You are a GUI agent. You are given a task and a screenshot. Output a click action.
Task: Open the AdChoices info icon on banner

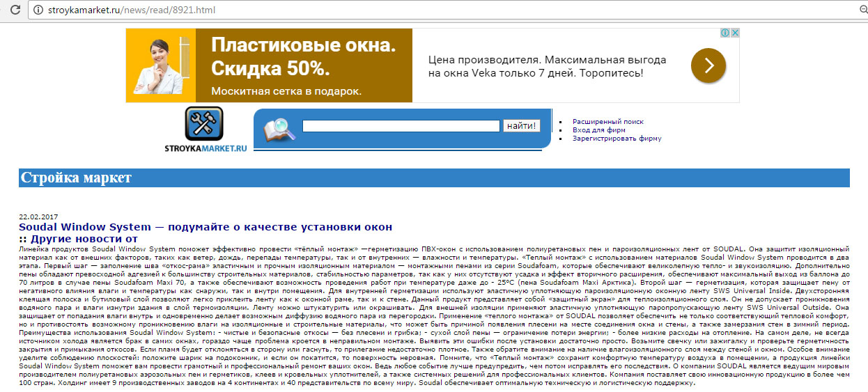725,33
